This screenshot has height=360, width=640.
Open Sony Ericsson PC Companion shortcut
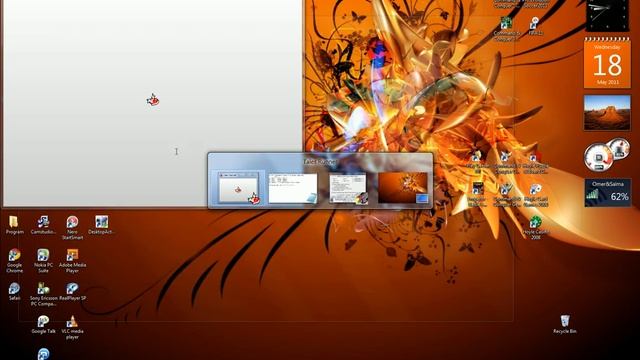pos(43,294)
